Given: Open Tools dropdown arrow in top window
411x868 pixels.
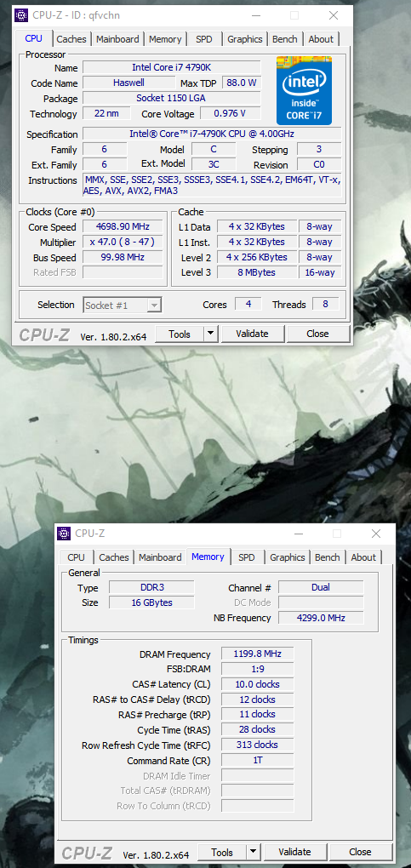Looking at the screenshot, I should click(x=210, y=334).
